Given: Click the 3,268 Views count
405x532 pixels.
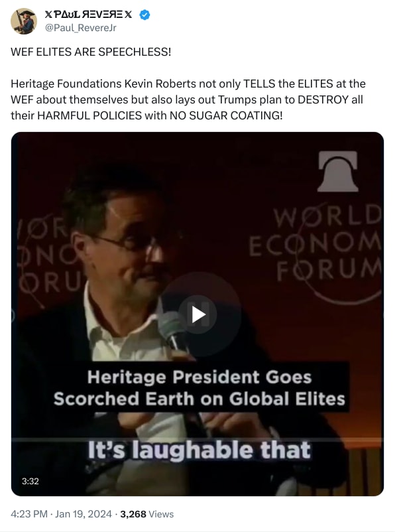Looking at the screenshot, I should [x=146, y=514].
